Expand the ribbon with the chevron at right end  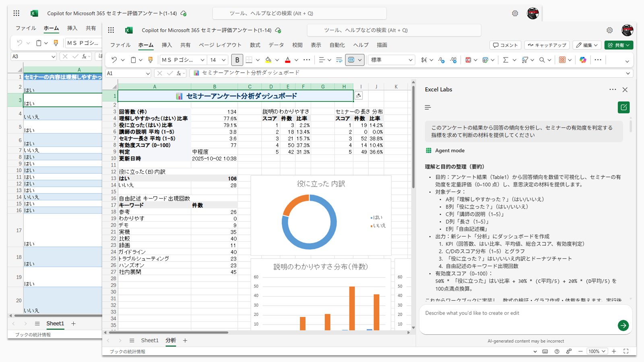coord(627,61)
